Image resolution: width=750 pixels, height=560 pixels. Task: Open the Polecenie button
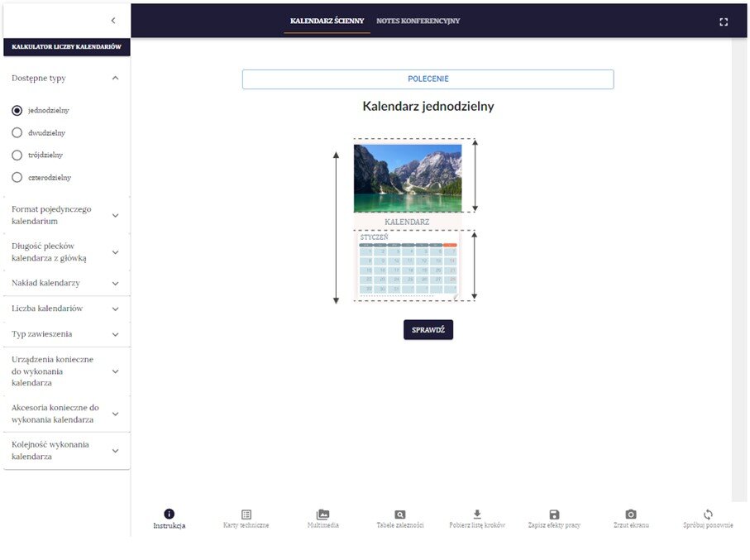tap(428, 79)
